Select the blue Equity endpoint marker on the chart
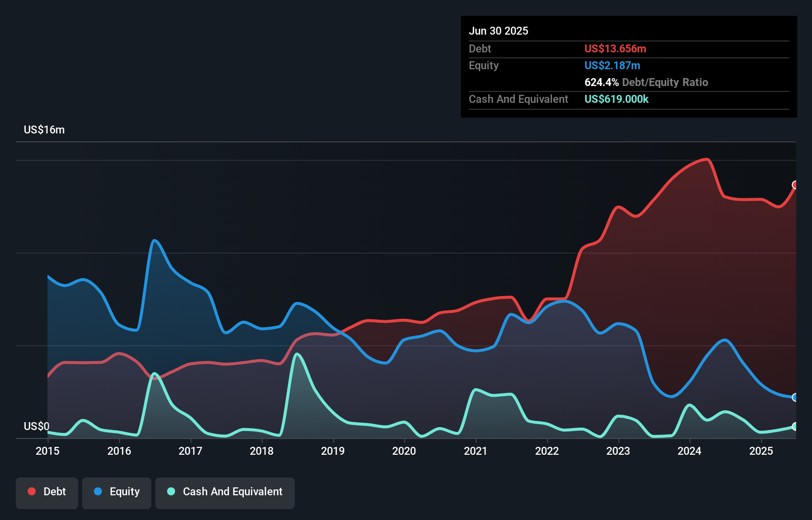Screen dimensions: 812x520 [796, 397]
